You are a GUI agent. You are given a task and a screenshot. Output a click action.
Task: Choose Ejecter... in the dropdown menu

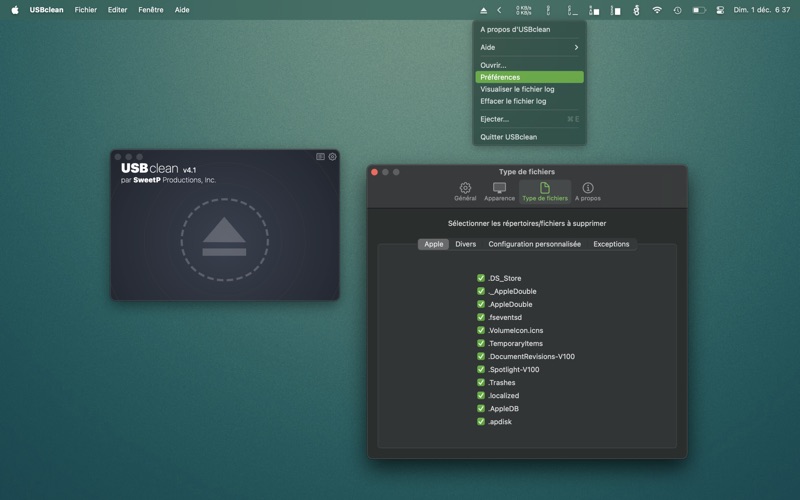click(x=530, y=119)
